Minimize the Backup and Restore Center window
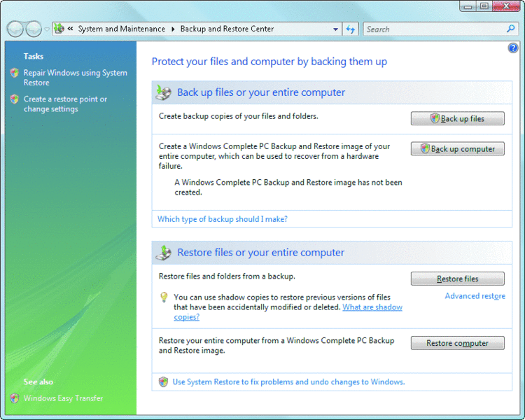Screen dimensions: 525x420 pos(468,6)
